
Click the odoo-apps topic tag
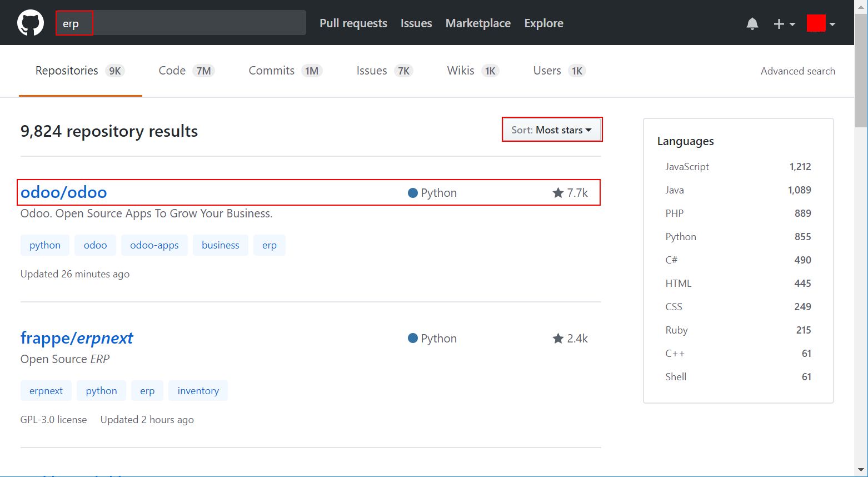[x=154, y=245]
